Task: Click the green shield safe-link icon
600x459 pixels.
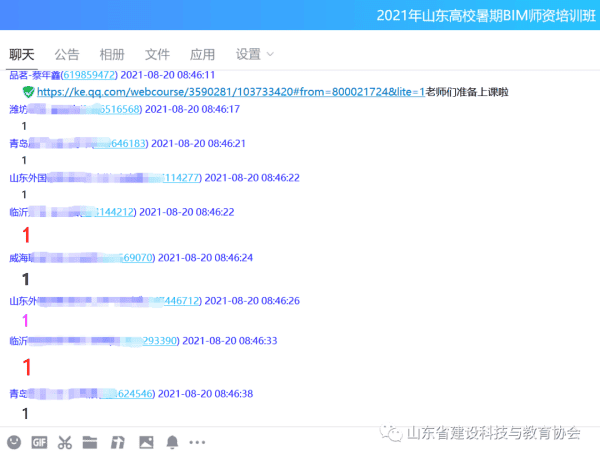Action: [28, 92]
